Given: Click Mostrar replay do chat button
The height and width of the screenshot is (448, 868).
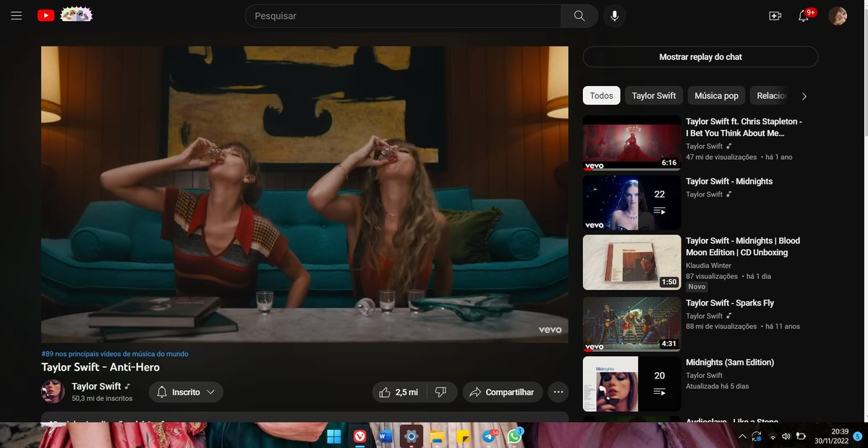Looking at the screenshot, I should pos(700,57).
